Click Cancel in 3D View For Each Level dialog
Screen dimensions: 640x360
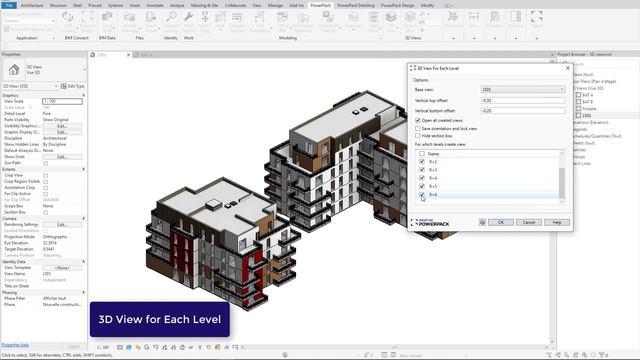pos(529,222)
